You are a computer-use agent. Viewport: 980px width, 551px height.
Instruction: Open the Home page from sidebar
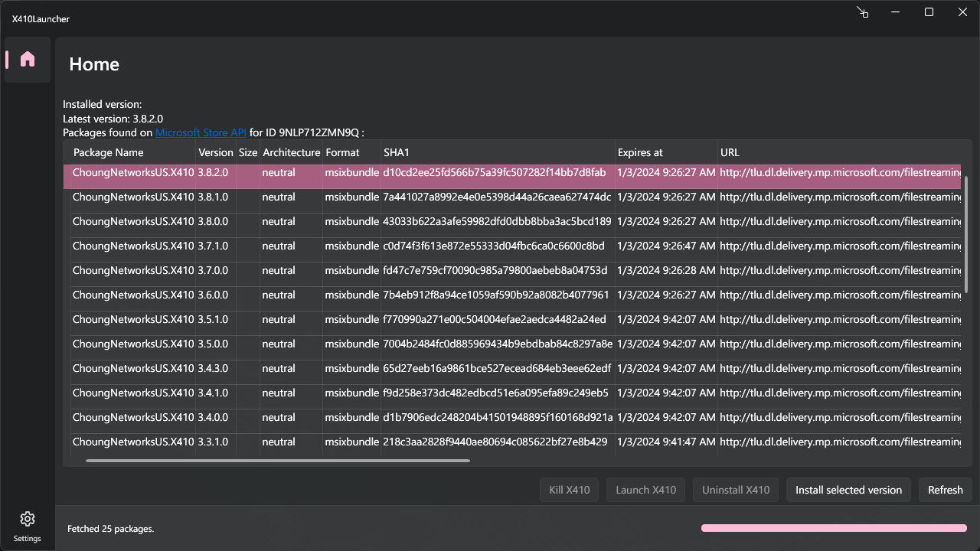point(28,59)
